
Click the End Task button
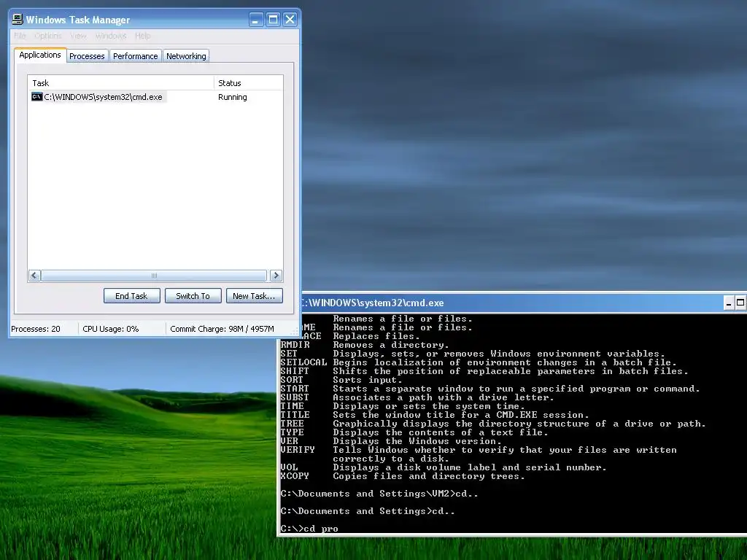pos(131,296)
